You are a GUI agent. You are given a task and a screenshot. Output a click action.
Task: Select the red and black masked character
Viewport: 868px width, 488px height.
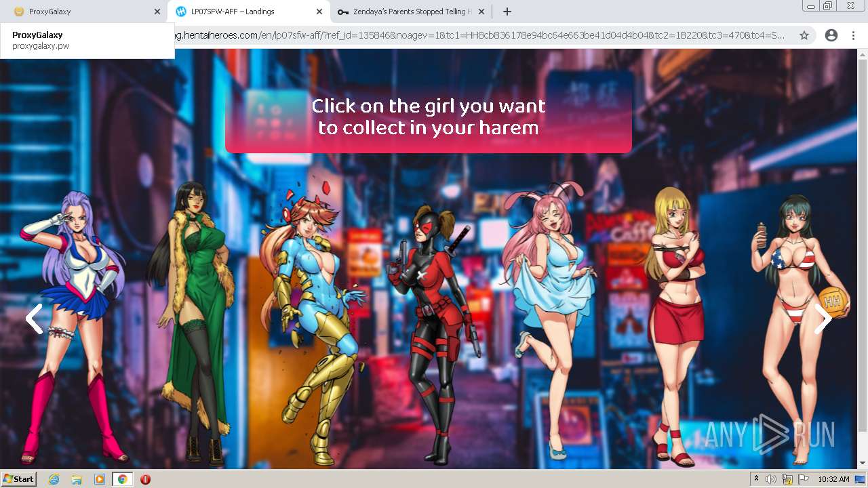pyautogui.click(x=435, y=335)
